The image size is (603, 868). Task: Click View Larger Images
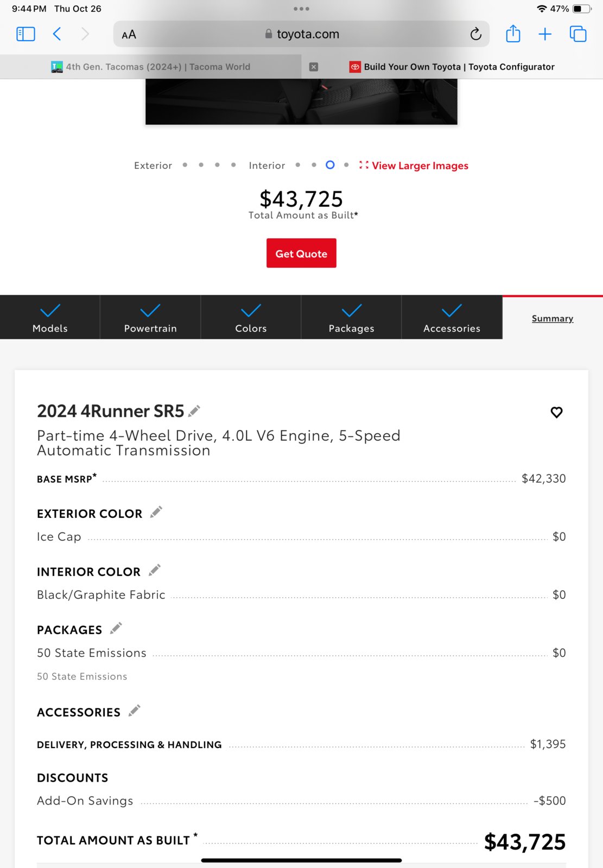(414, 166)
